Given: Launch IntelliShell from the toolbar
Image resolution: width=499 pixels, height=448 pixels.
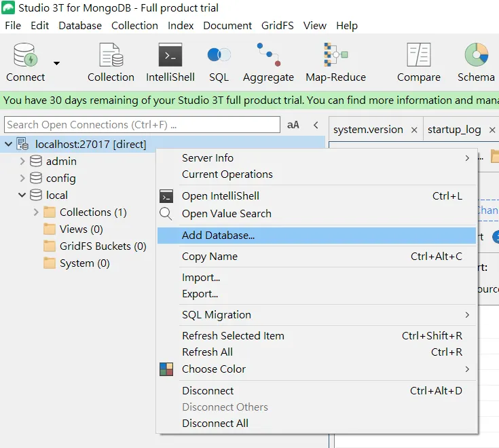Looking at the screenshot, I should point(170,56).
